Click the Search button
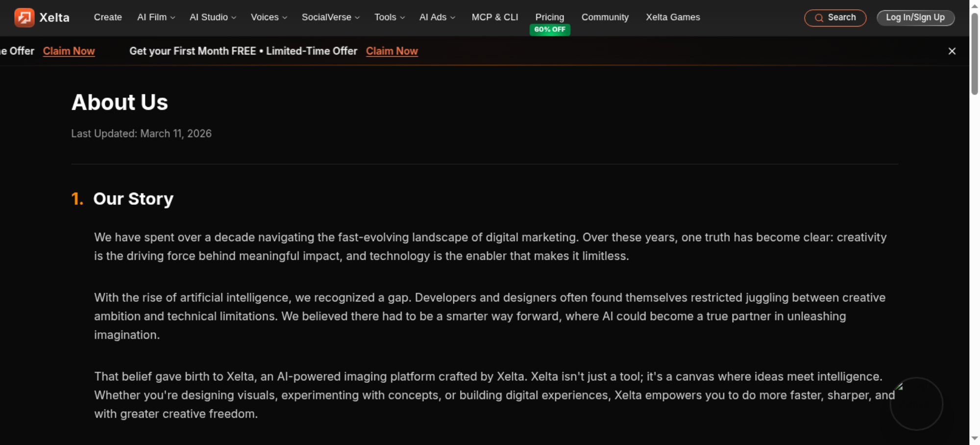 tap(835, 18)
